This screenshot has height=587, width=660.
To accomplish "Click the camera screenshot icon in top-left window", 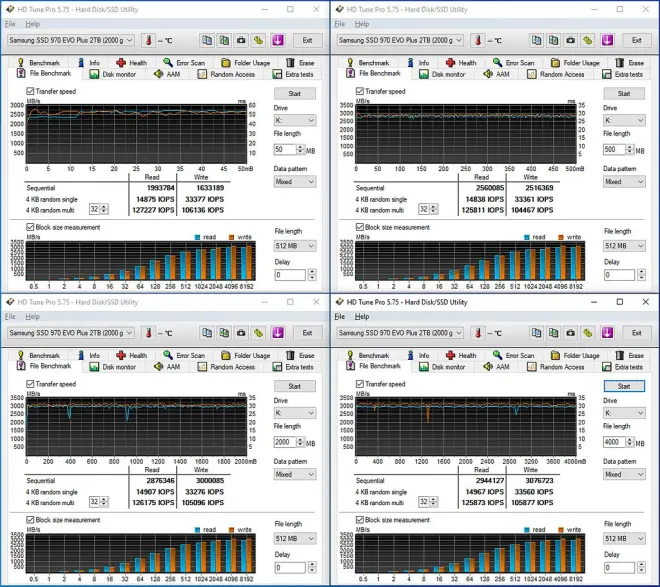I will [x=240, y=40].
